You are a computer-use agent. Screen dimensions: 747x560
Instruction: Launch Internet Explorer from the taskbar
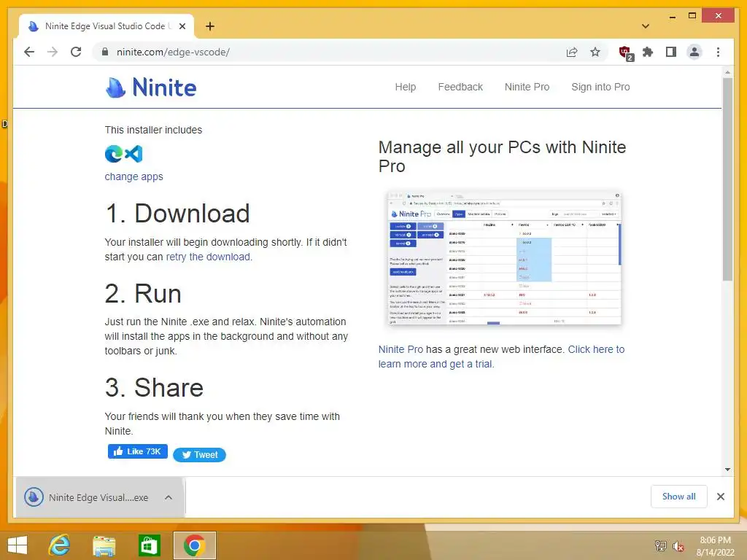coord(59,545)
